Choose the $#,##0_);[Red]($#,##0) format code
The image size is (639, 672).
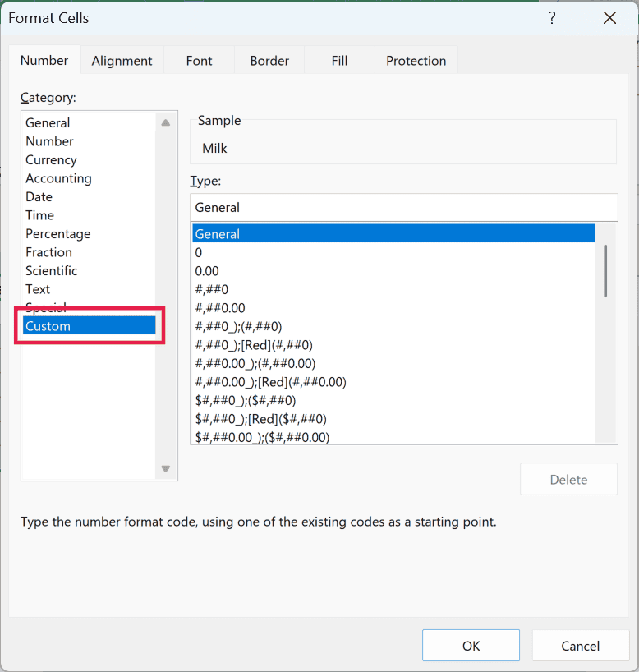[x=393, y=418]
